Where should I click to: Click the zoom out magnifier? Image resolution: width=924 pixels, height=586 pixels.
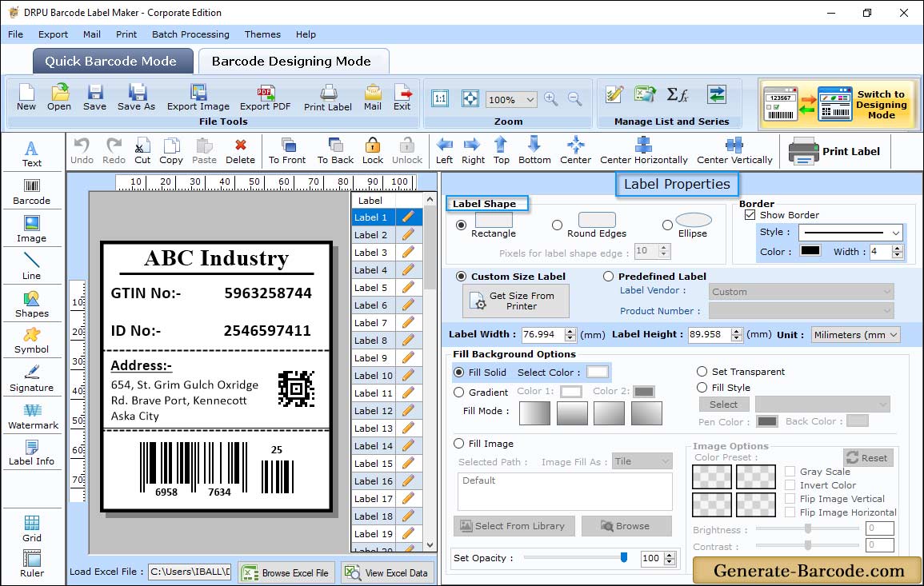pos(574,99)
